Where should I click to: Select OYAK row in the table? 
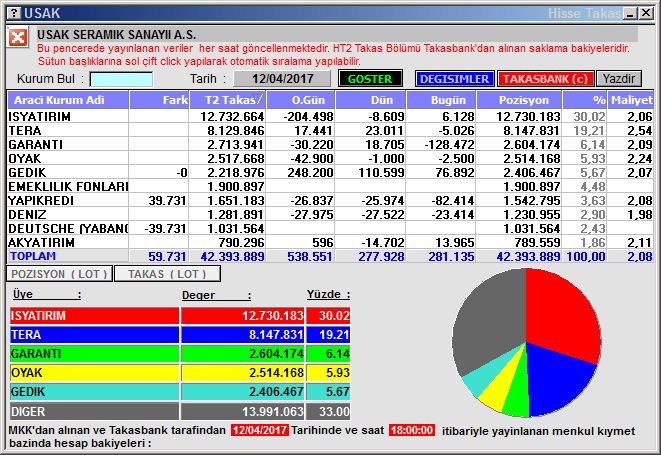click(x=330, y=158)
